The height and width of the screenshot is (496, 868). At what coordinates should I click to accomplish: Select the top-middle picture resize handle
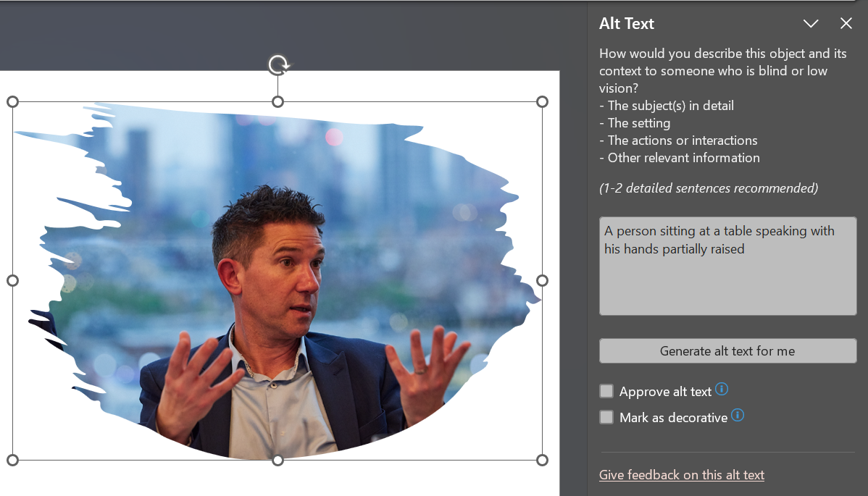(278, 102)
